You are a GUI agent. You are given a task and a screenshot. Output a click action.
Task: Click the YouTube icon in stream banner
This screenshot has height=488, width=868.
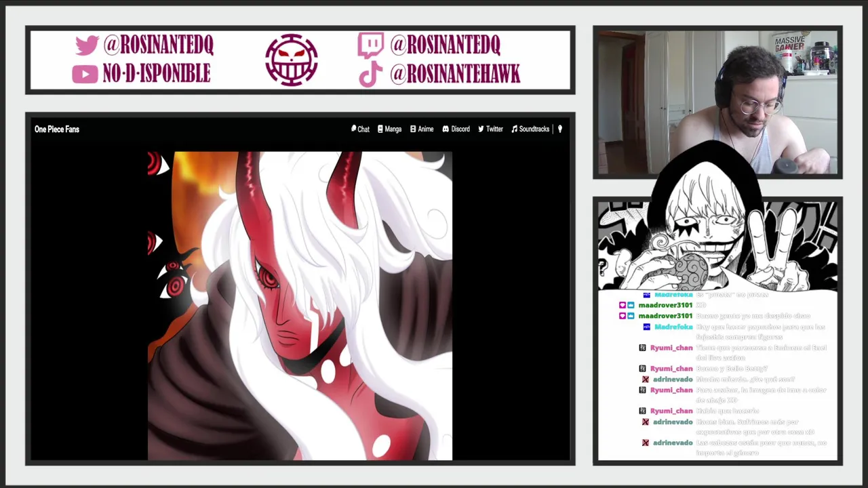pyautogui.click(x=85, y=75)
